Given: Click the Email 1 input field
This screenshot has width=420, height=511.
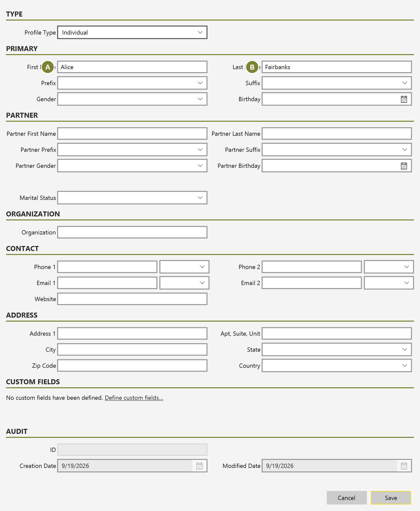Looking at the screenshot, I should pyautogui.click(x=107, y=283).
